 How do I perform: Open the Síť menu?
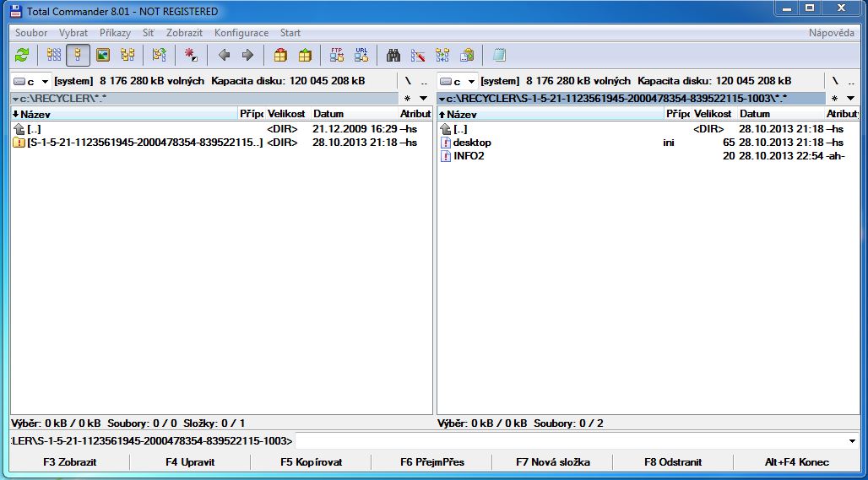coord(149,33)
